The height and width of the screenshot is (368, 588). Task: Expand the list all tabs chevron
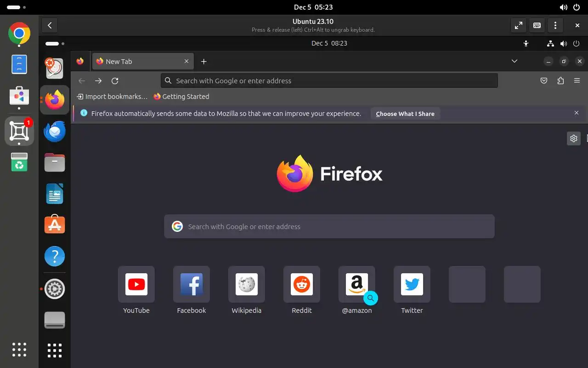pos(514,61)
